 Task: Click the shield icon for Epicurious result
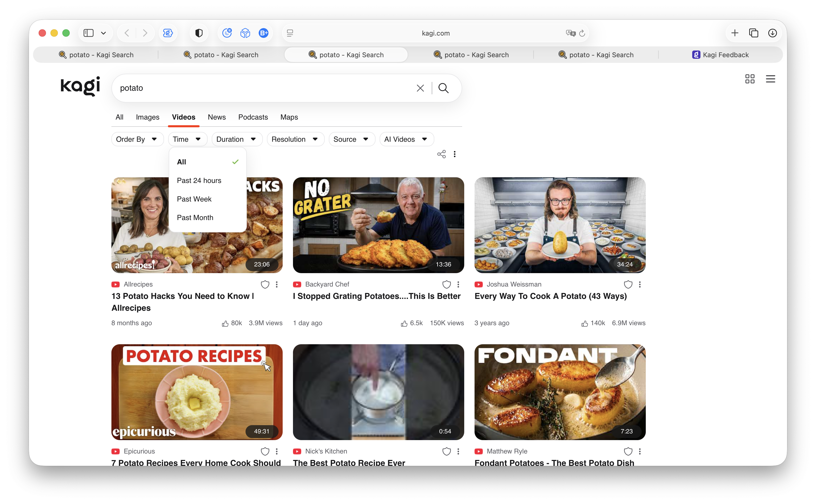click(x=265, y=451)
